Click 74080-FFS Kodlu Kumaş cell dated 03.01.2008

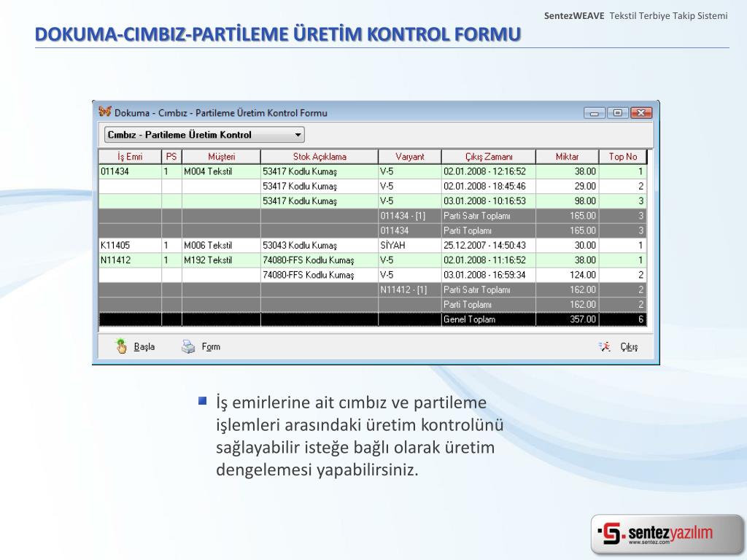pyautogui.click(x=320, y=275)
